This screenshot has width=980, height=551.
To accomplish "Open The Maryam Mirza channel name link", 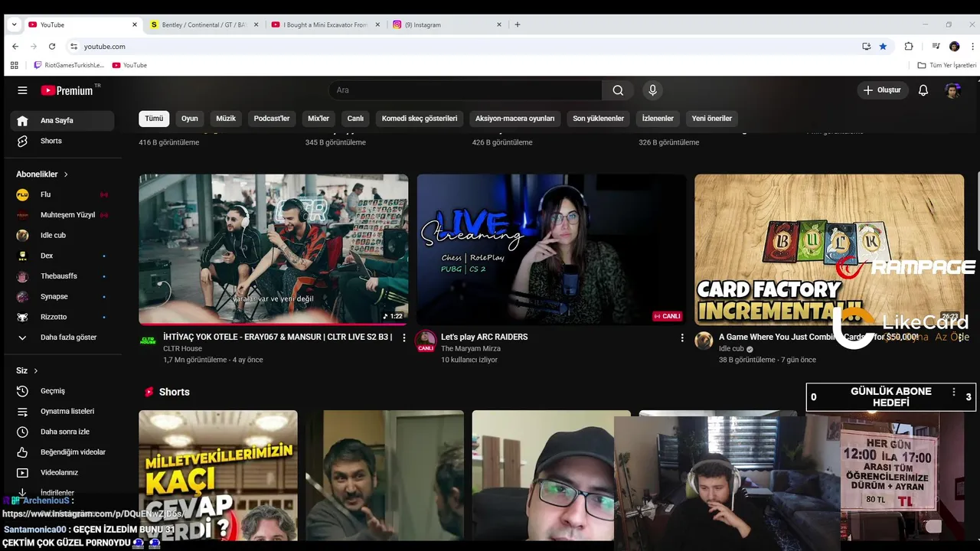I will [471, 348].
